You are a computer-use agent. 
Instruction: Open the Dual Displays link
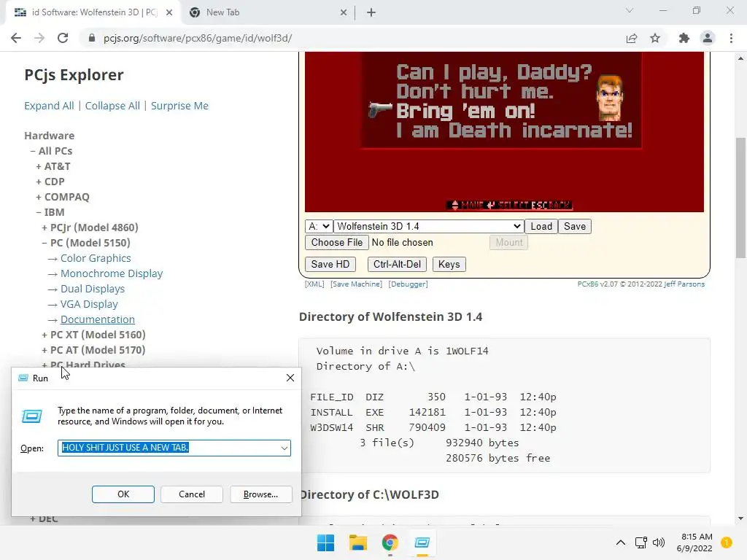pyautogui.click(x=93, y=289)
